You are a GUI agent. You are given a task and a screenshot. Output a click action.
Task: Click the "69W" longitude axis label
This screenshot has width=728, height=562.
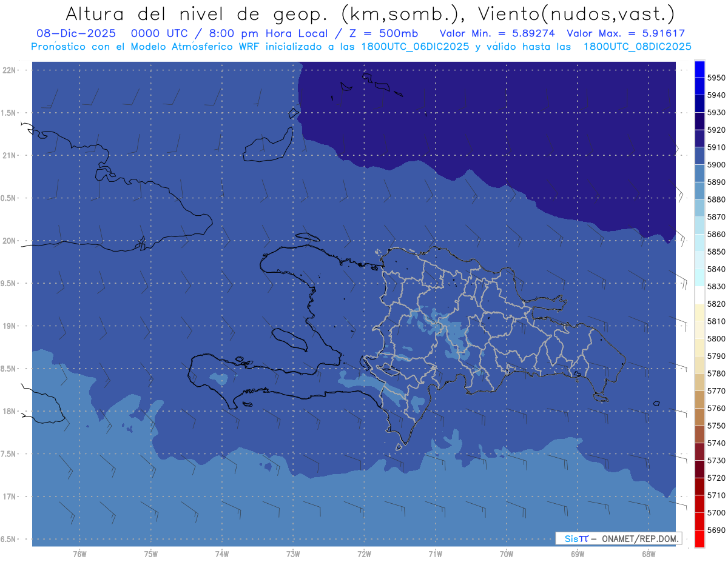[578, 554]
